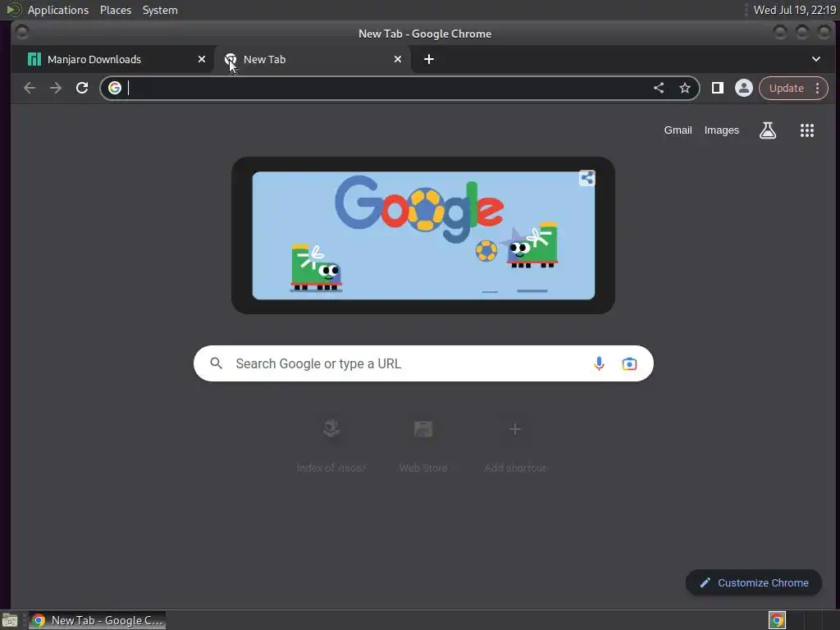Viewport: 840px width, 630px height.
Task: Select the New Tab tab
Action: pyautogui.click(x=313, y=59)
